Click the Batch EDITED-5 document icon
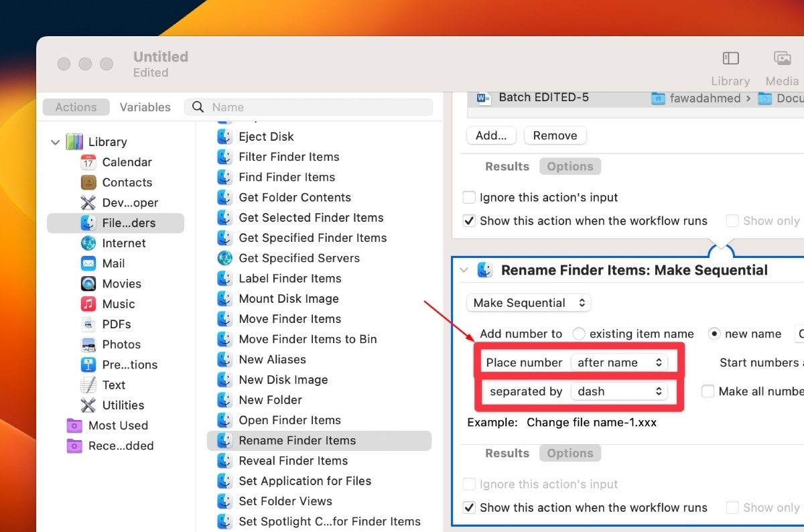The image size is (804, 532). [x=484, y=98]
